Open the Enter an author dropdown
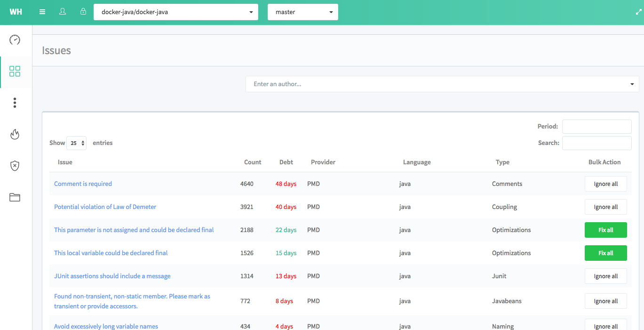 tap(442, 84)
